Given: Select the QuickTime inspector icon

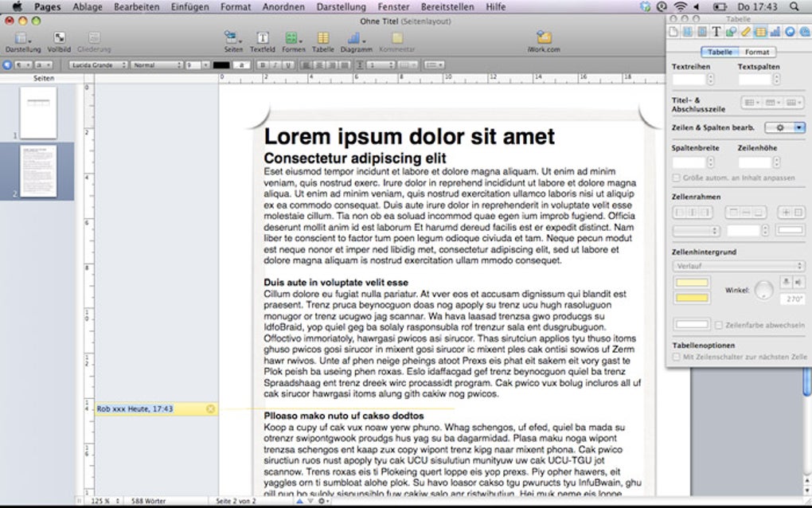Looking at the screenshot, I should 804,32.
